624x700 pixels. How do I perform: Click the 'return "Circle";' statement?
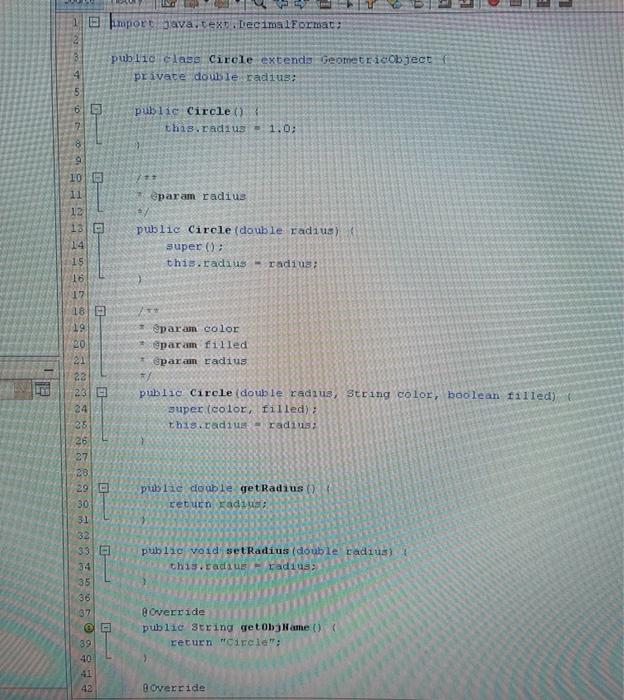pos(225,642)
